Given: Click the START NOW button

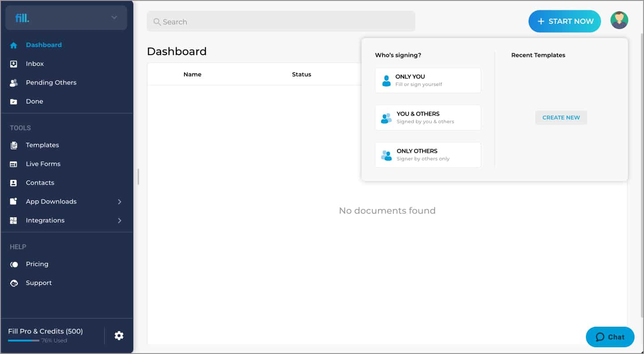Looking at the screenshot, I should pyautogui.click(x=565, y=21).
